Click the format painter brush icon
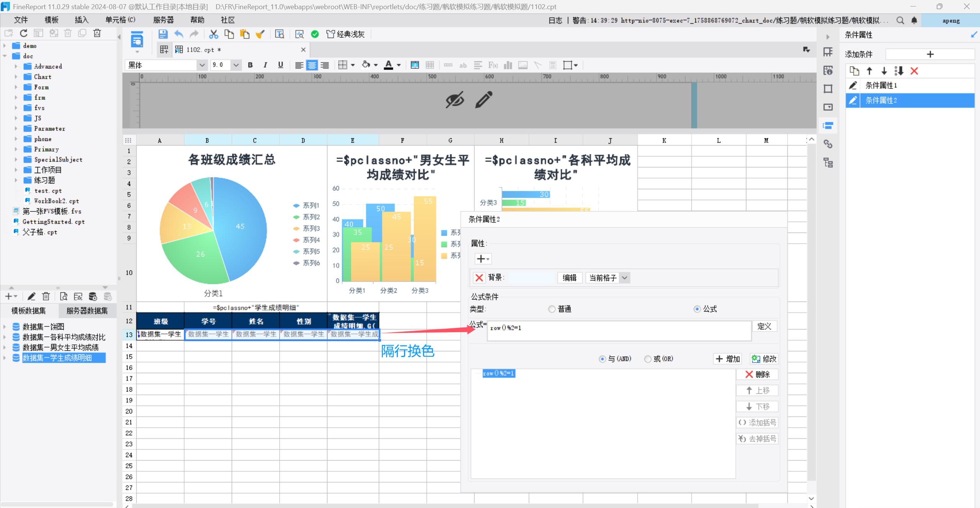Viewport: 980px width, 508px height. click(x=260, y=34)
